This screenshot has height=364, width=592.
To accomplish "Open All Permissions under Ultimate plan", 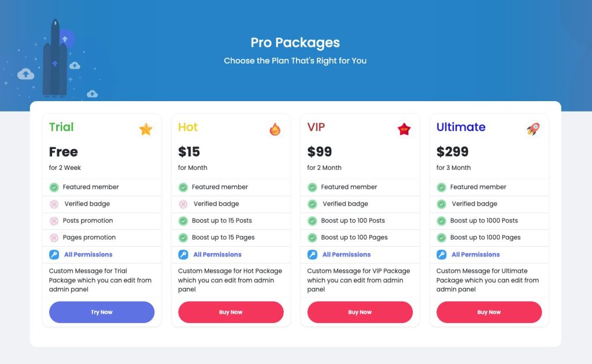I will pyautogui.click(x=476, y=255).
